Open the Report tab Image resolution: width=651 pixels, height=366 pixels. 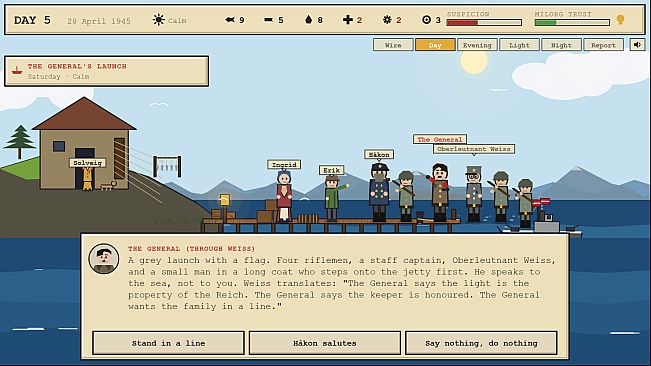pos(604,45)
